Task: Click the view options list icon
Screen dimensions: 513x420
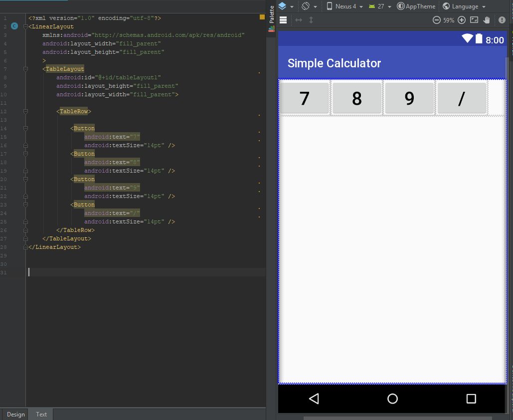Action: point(283,20)
